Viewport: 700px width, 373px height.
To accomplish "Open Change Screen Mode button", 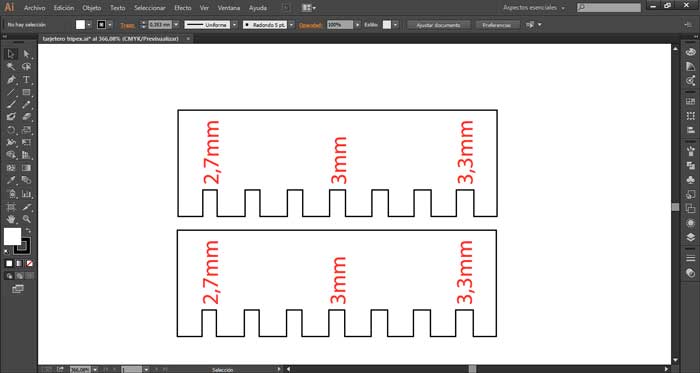I will 18,289.
